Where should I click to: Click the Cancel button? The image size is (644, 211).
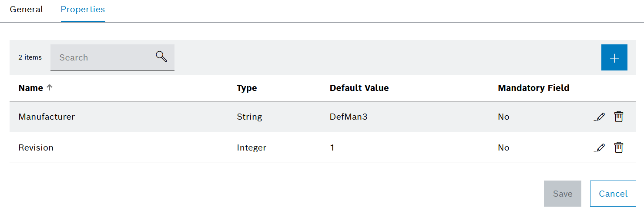coord(613,194)
